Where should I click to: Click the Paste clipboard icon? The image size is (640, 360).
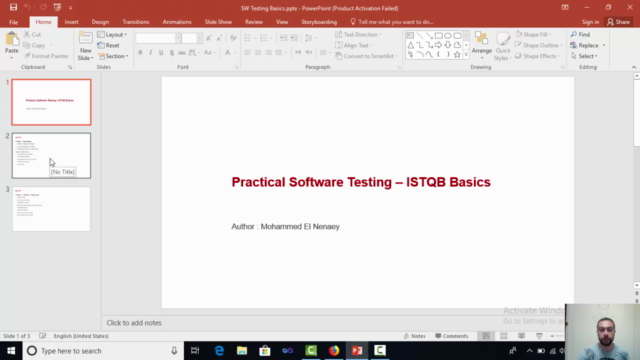pos(12,40)
